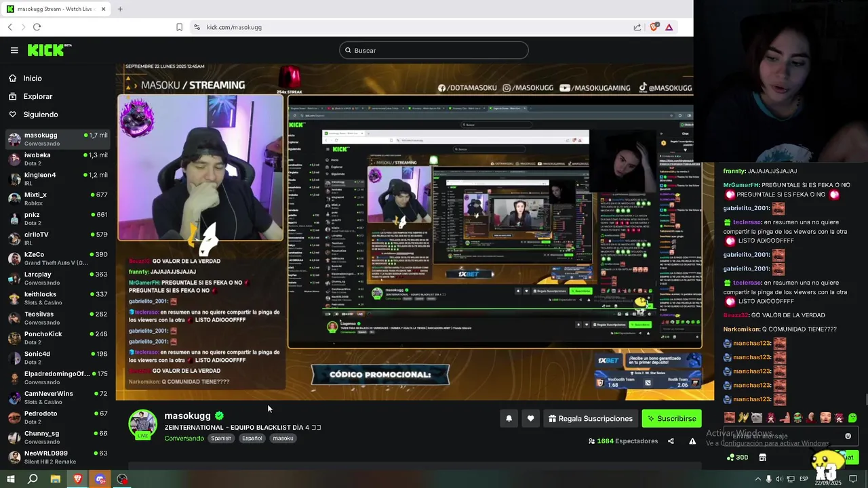Click Regala Suscripciones button
This screenshot has width=868, height=488.
[x=589, y=419]
